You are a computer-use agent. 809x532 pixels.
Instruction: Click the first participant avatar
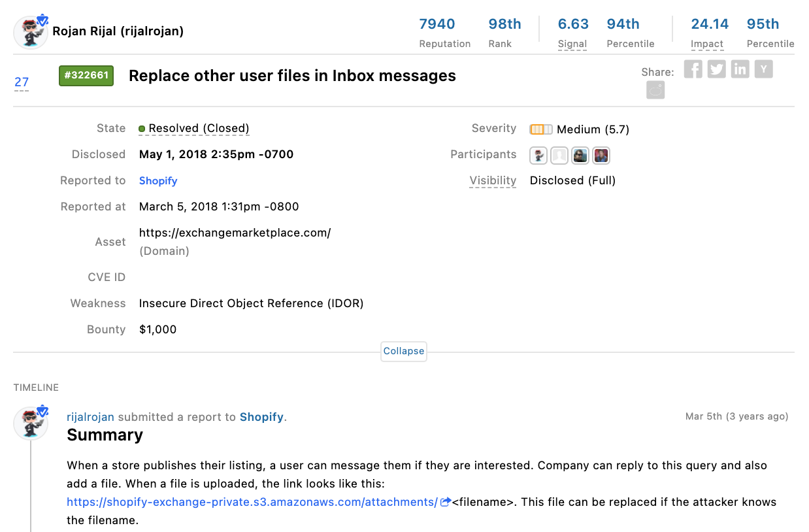pyautogui.click(x=538, y=155)
